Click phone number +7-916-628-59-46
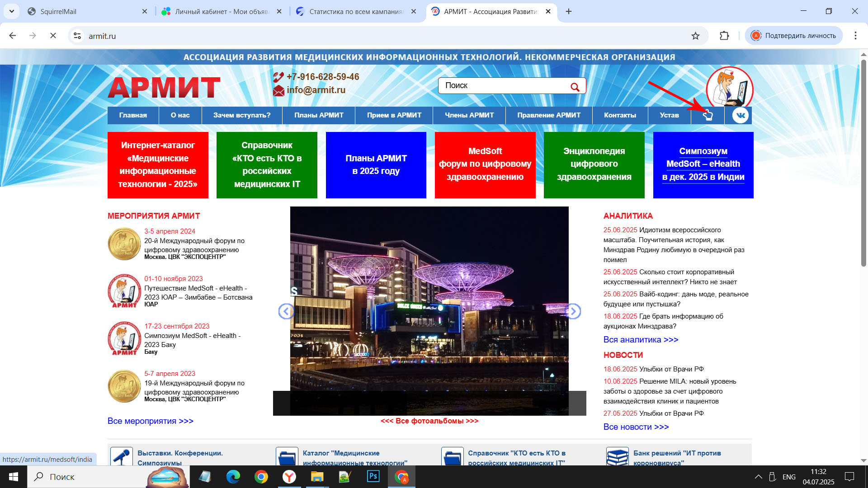The height and width of the screenshot is (488, 868). [x=323, y=77]
